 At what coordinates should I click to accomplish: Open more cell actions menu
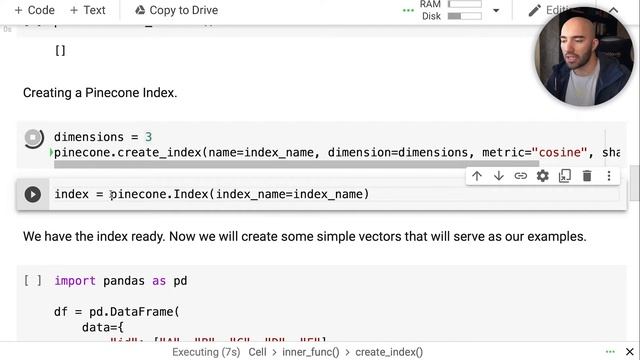coord(609,176)
